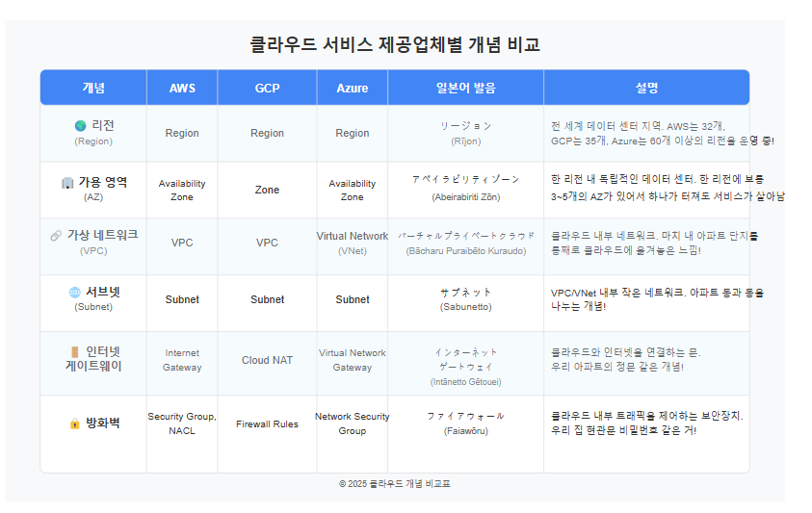
Task: Click the GCP Region cell
Action: pos(267,133)
